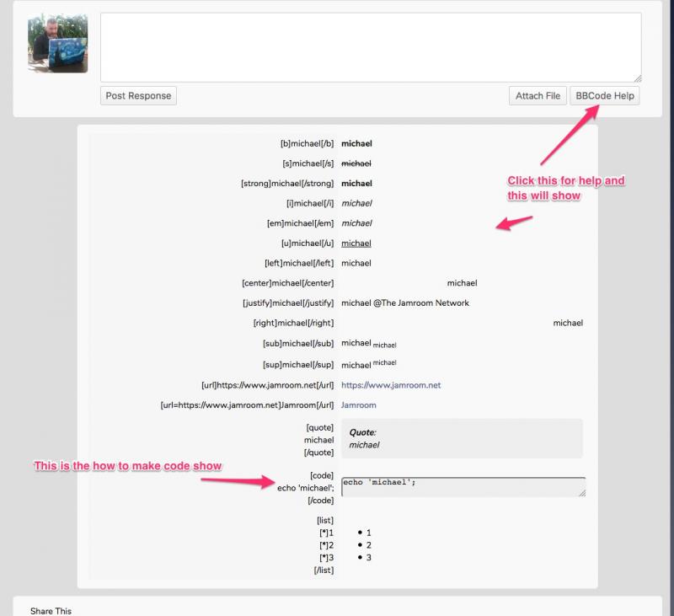Select the [right]michael[/right] example
Screen dimensions: 674x616
point(293,323)
